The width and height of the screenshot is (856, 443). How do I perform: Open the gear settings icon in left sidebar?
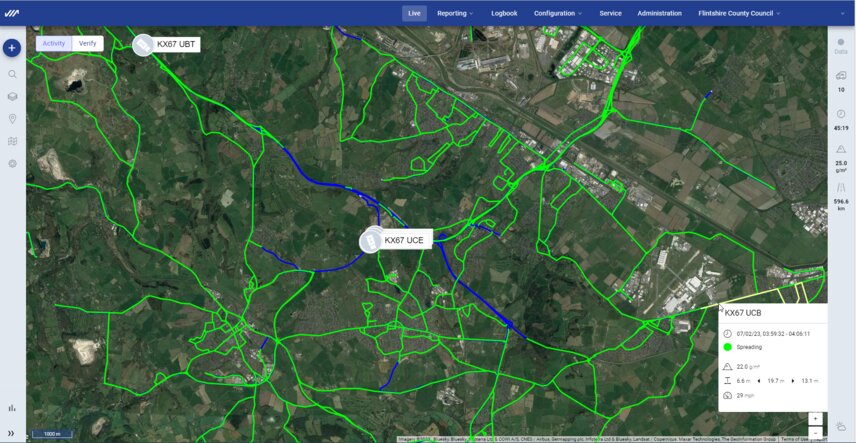pos(12,164)
